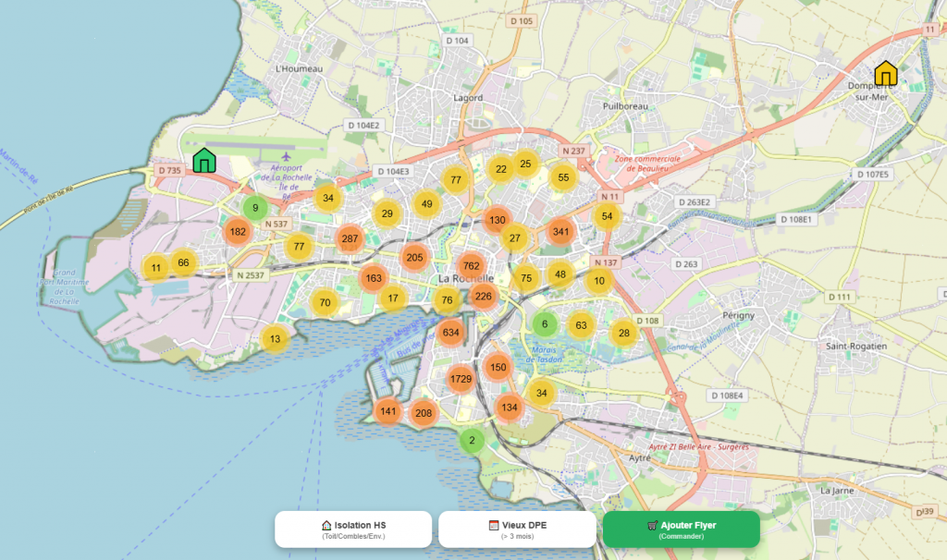This screenshot has width=947, height=560.
Task: Click the shopping cart icon on Ajouter Flyer
Action: click(x=651, y=524)
